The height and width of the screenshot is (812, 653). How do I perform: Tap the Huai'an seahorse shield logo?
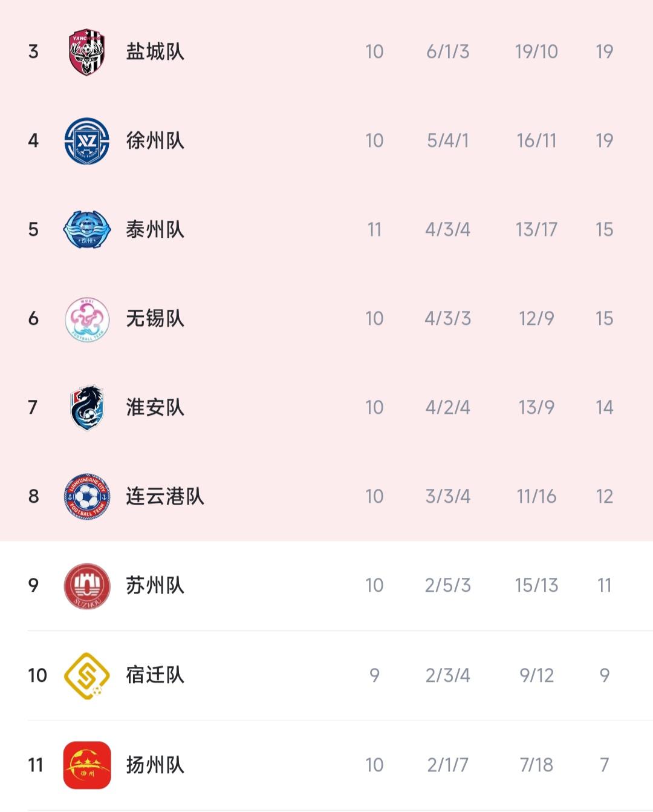[87, 407]
